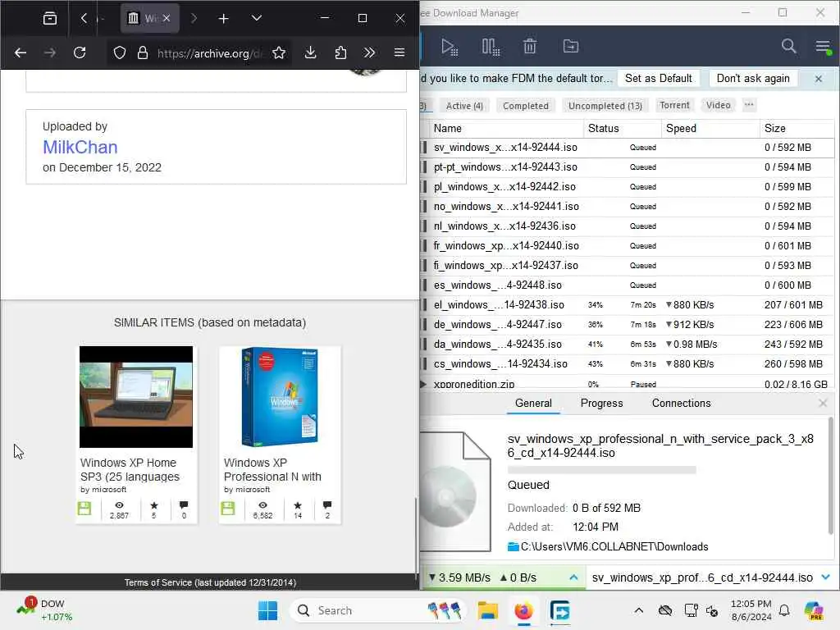Open the Firefox downloads panel
840x630 pixels.
(x=310, y=52)
